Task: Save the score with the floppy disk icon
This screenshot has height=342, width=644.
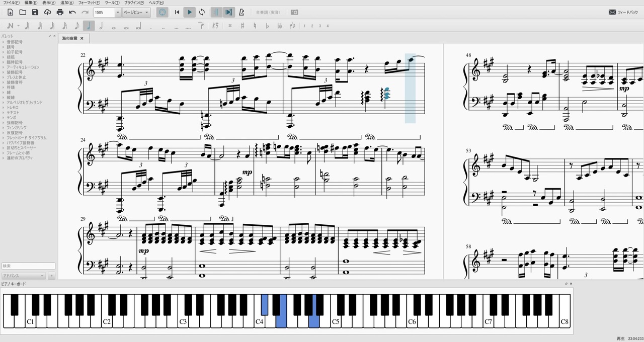Action: [x=35, y=12]
